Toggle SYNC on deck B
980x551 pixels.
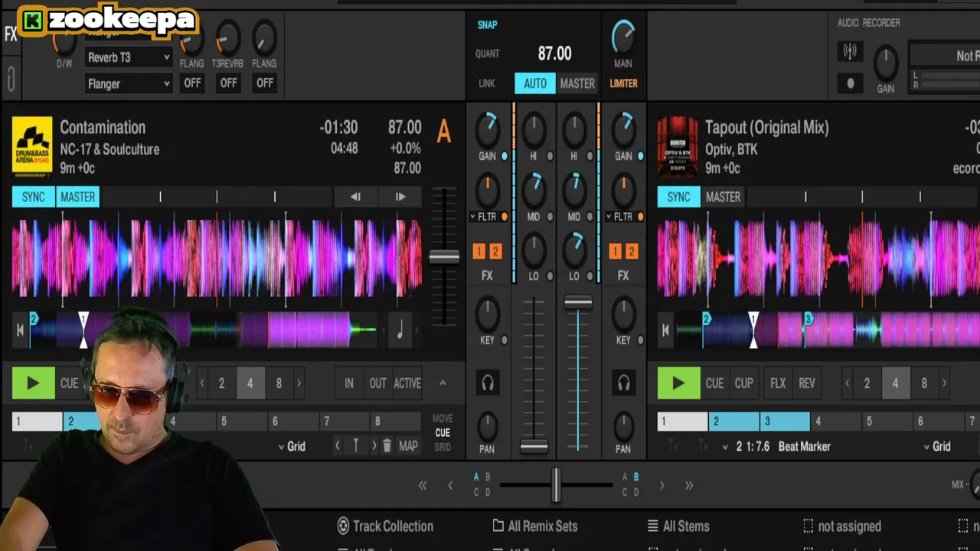click(x=678, y=197)
